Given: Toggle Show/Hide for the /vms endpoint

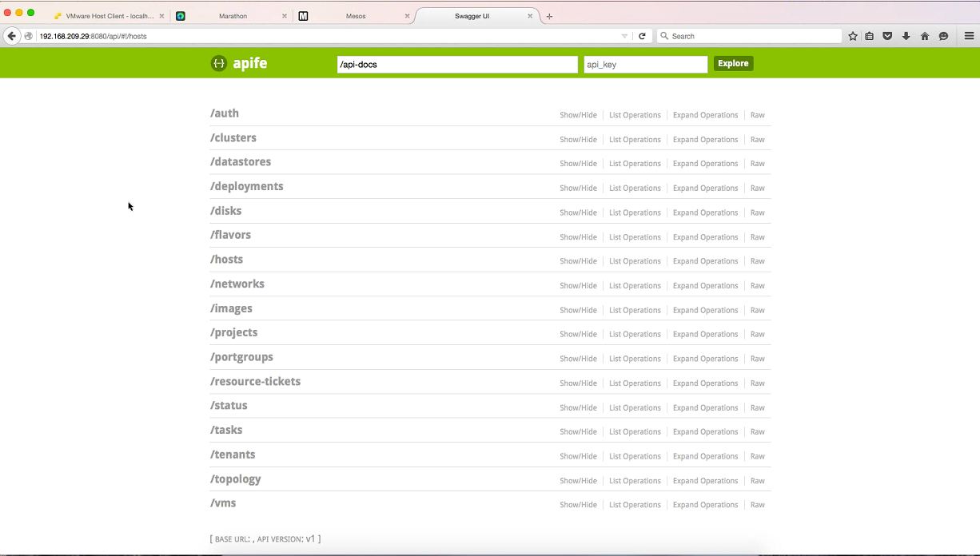Looking at the screenshot, I should 578,505.
